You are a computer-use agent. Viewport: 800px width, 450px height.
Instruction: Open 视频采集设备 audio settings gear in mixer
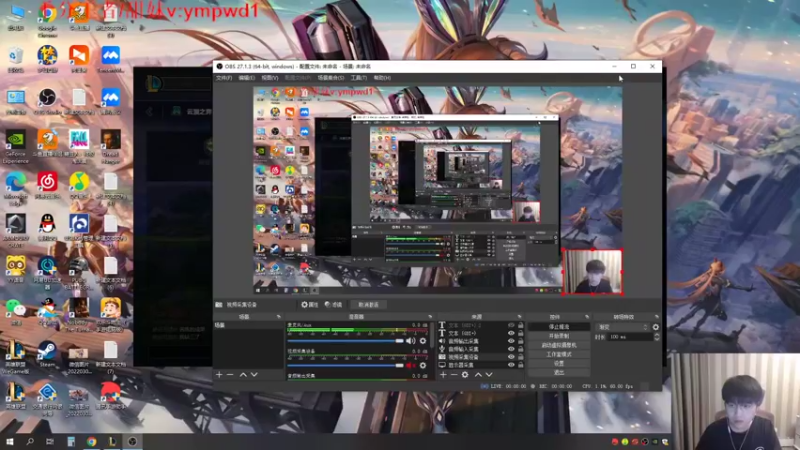click(x=423, y=365)
